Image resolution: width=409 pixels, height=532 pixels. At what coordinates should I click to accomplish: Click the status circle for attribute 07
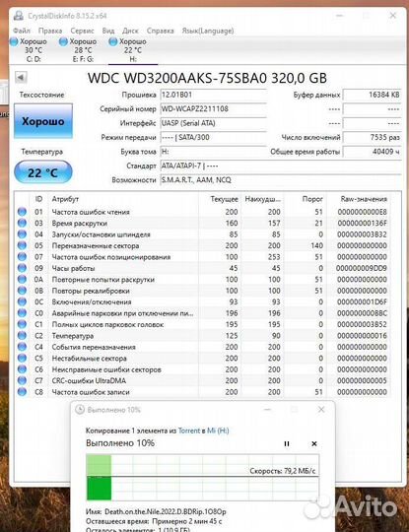tap(22, 257)
